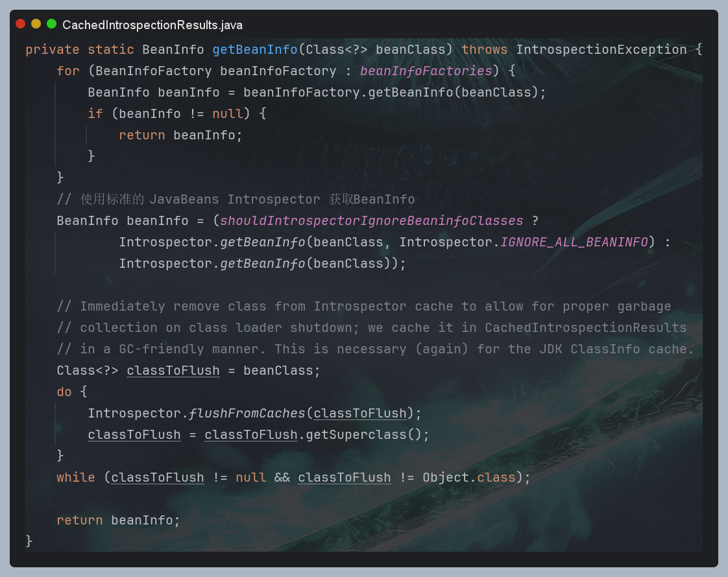Click classToFlush in the declaration line
Viewport: 728px width, 577px height.
pos(173,371)
